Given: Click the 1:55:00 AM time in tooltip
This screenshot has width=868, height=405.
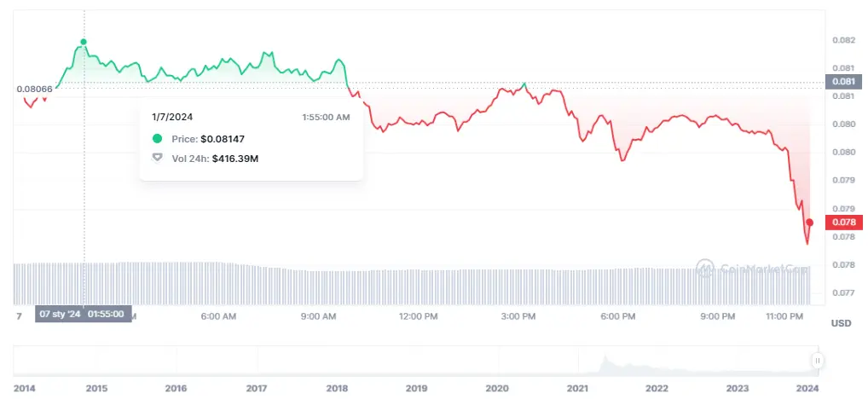Looking at the screenshot, I should [x=325, y=118].
